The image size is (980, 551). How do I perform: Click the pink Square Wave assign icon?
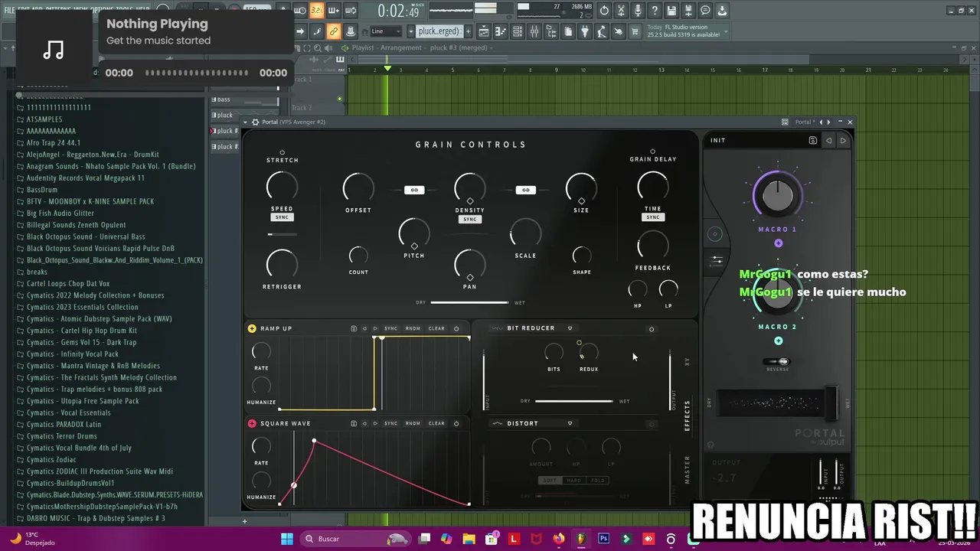(252, 423)
